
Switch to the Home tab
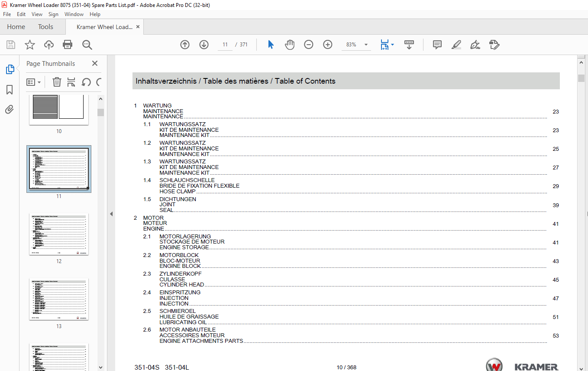tap(16, 27)
